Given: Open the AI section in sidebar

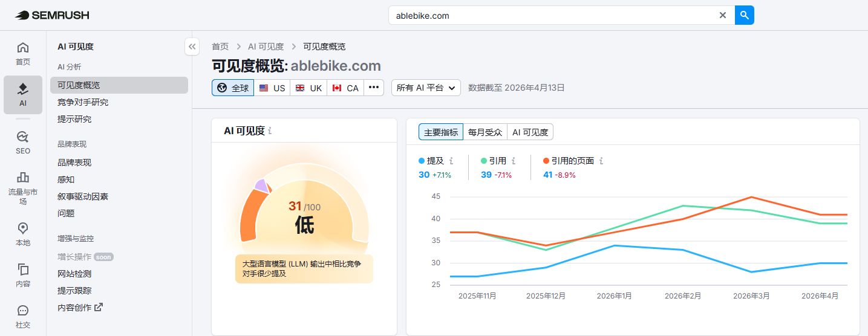Looking at the screenshot, I should coord(23,95).
